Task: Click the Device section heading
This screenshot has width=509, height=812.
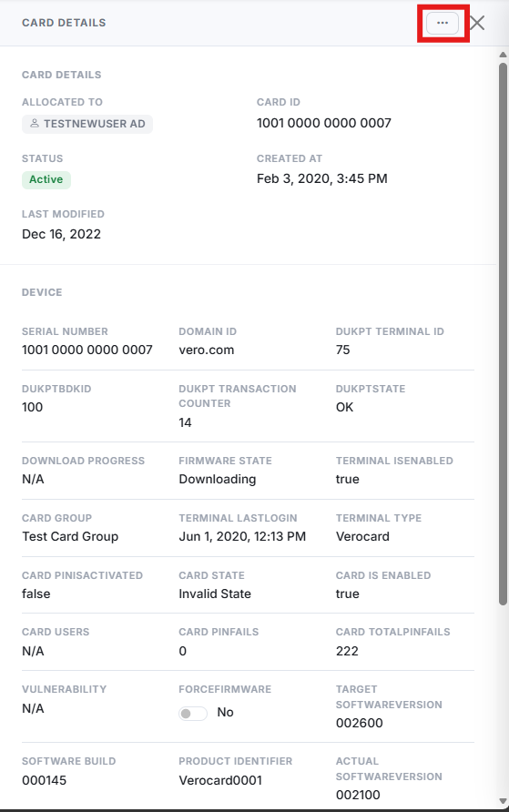Action: pos(42,292)
